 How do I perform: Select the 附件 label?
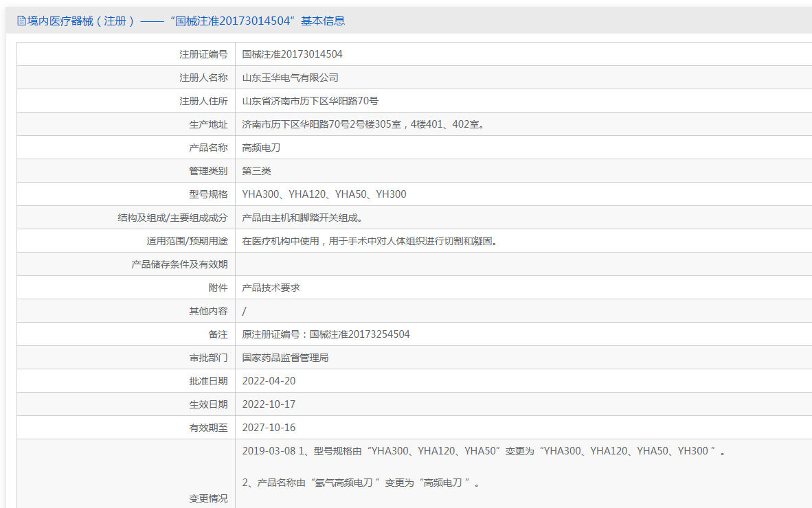coord(218,288)
